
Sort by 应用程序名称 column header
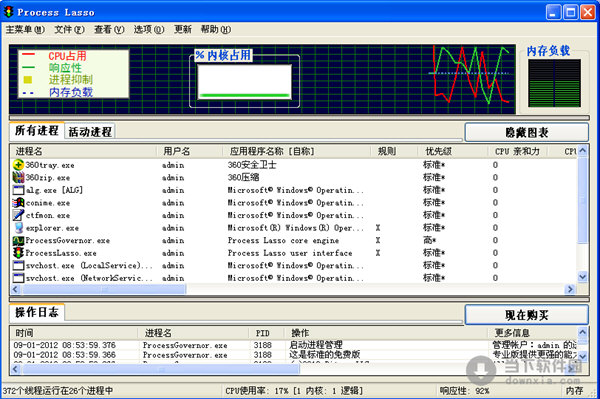click(297, 151)
